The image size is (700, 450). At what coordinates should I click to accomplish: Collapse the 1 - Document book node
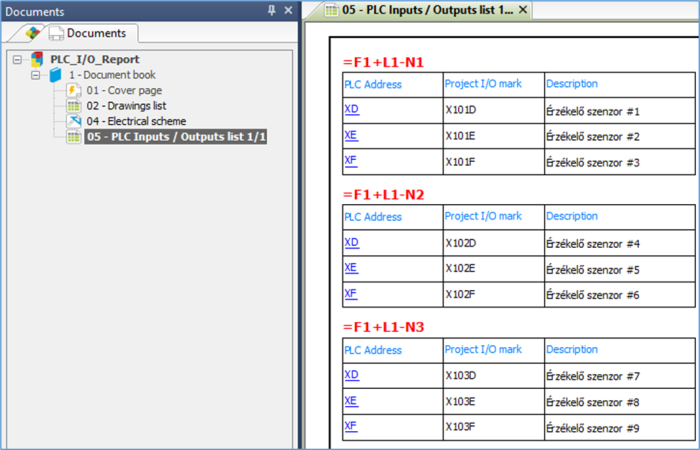tap(35, 75)
